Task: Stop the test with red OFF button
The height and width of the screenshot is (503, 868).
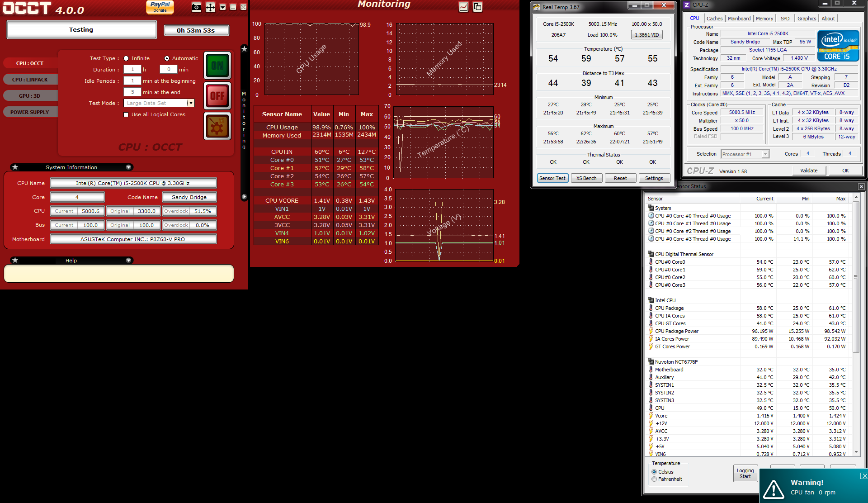Action: click(x=217, y=96)
